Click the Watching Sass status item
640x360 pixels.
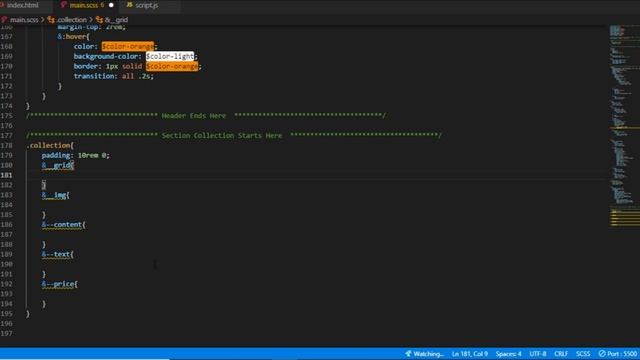pos(424,354)
